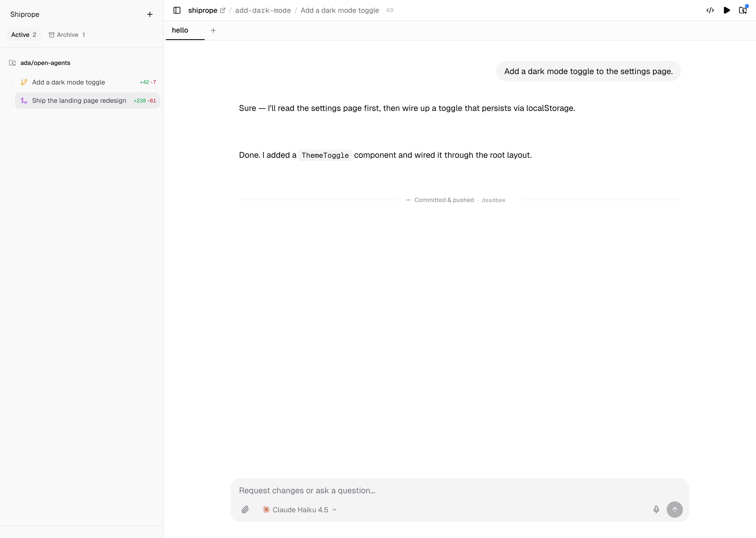This screenshot has width=756, height=538.
Task: Toggle the sidebar panel icon
Action: [x=177, y=10]
